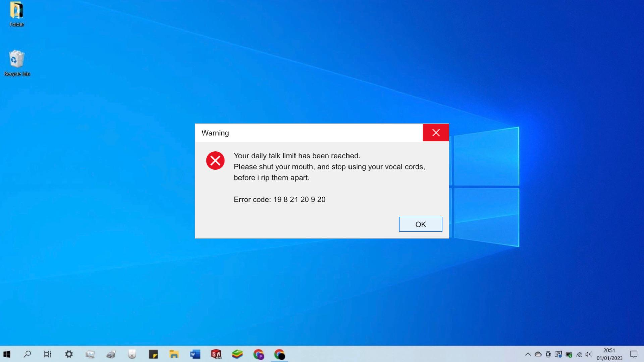Click the Error code 19 8 21 20 9 20 line
The height and width of the screenshot is (362, 644).
point(279,199)
